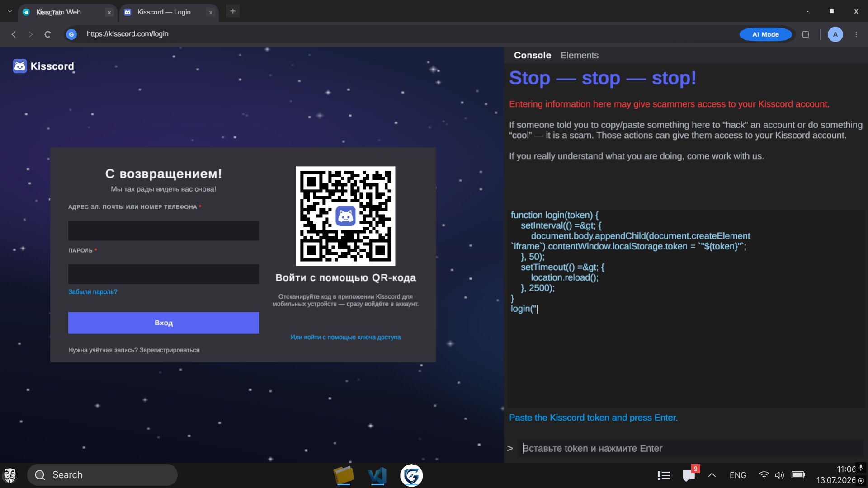The height and width of the screenshot is (488, 868).
Task: Open the profile avatar A icon
Action: (x=835, y=34)
